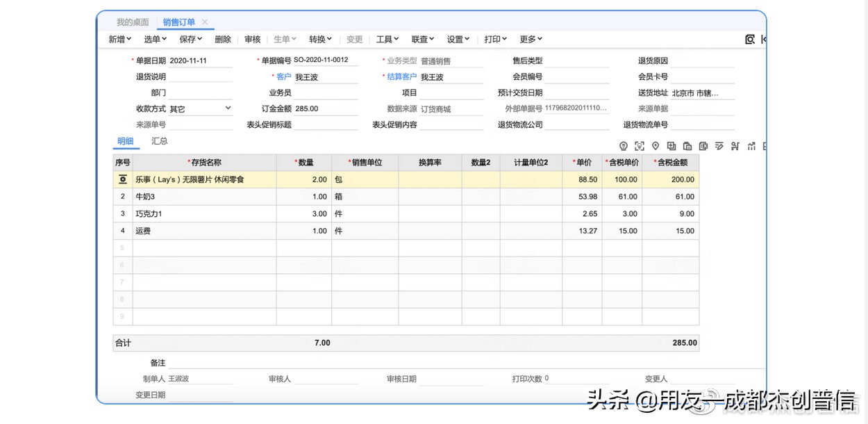The image size is (868, 424).
Task: Use the paste rows icon above the detail table
Action: tap(687, 146)
